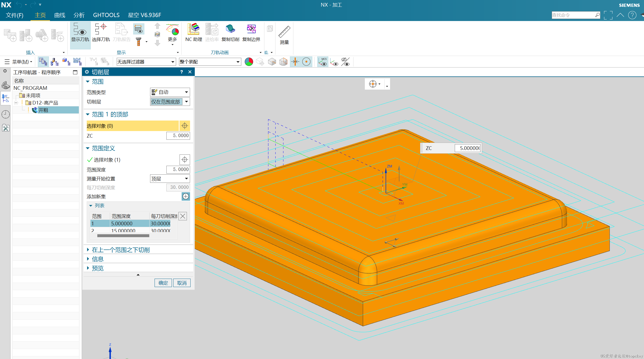The width and height of the screenshot is (644, 359).
Task: Switch to the 主页 ribbon tab
Action: pos(40,15)
